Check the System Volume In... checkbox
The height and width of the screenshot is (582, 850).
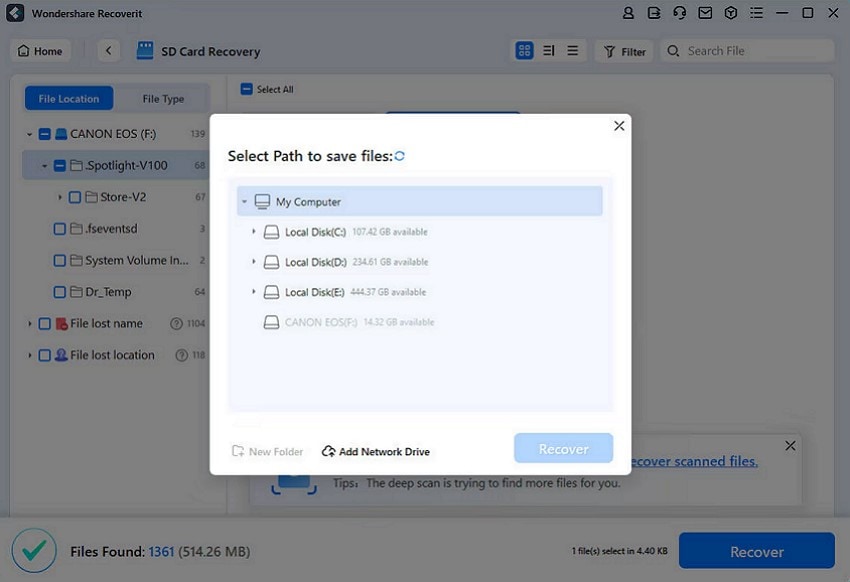point(60,261)
